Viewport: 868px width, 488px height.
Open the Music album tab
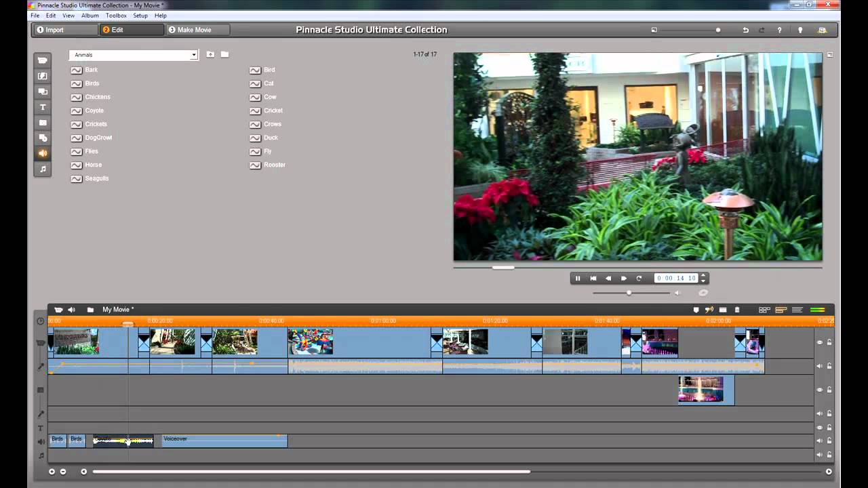(x=43, y=169)
